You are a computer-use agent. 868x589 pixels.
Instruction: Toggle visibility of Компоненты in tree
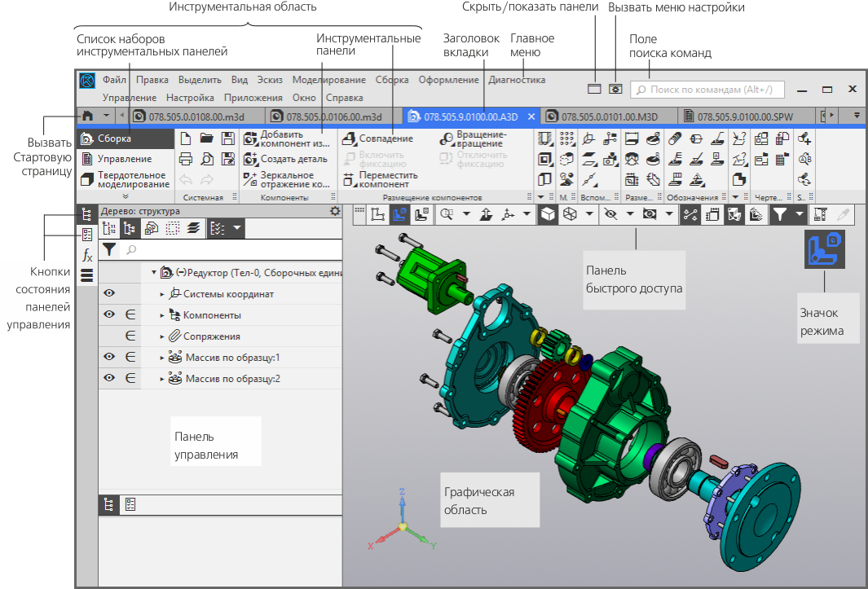(x=109, y=315)
